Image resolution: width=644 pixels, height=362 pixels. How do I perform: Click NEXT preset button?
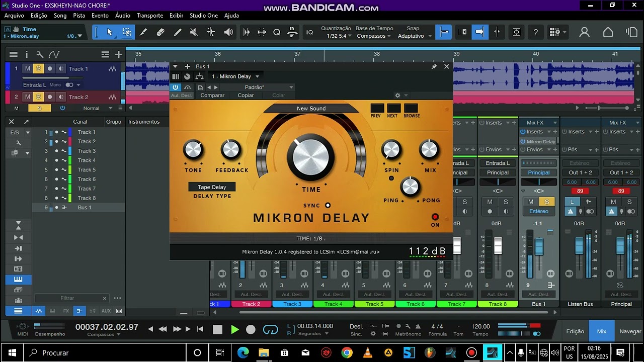pos(393,108)
